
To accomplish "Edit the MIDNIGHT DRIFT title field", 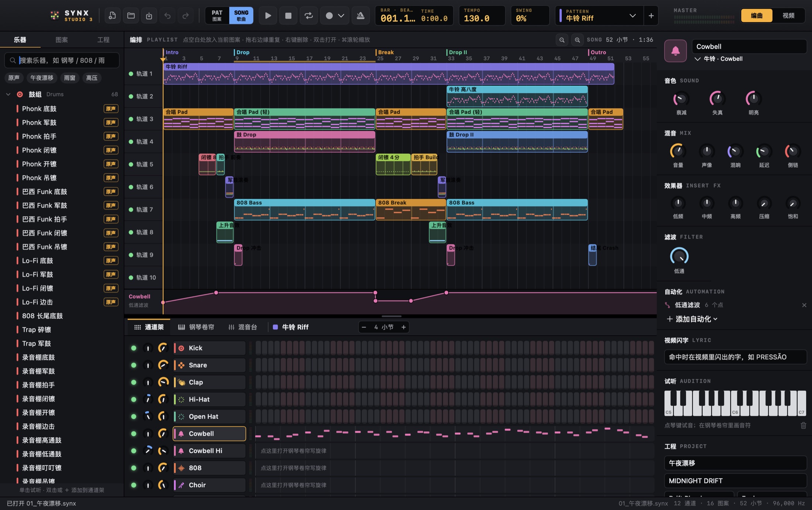I will [x=735, y=481].
